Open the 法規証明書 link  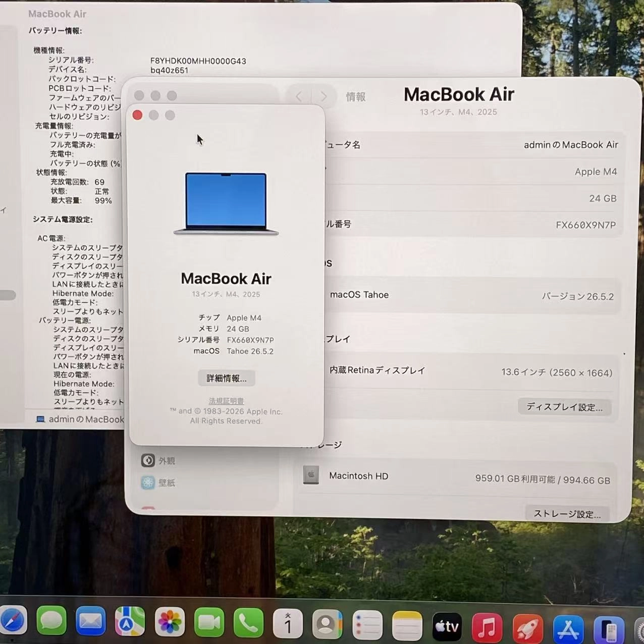[x=226, y=401]
